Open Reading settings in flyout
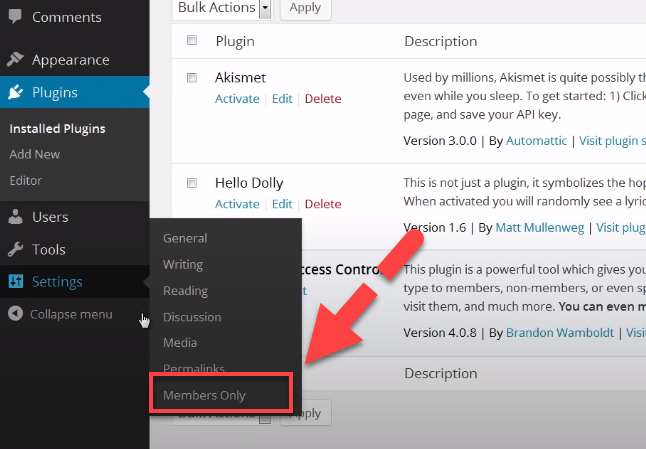 (x=185, y=290)
